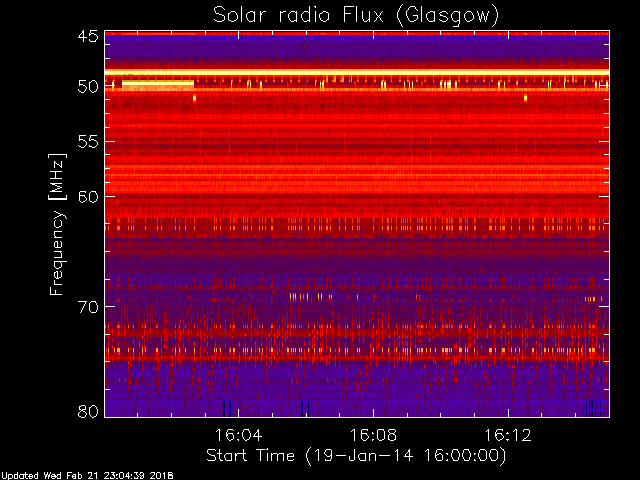The width and height of the screenshot is (640, 480).
Task: Select the '80' frequency axis label
Action: click(x=88, y=411)
